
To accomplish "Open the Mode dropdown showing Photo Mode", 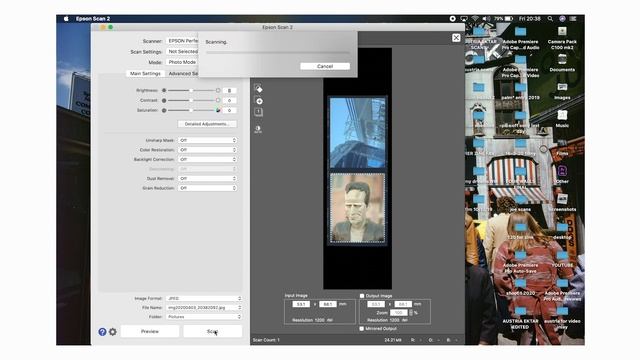I will tap(182, 62).
